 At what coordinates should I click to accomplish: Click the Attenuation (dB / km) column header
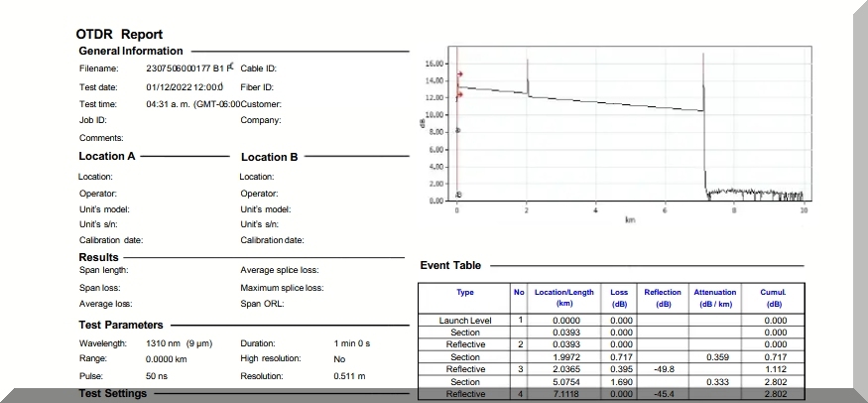coord(715,298)
